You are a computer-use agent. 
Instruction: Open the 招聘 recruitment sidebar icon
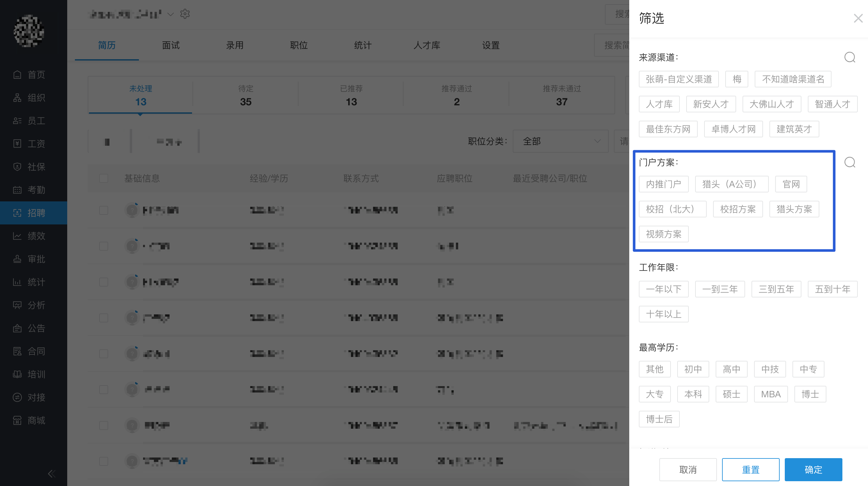(17, 213)
